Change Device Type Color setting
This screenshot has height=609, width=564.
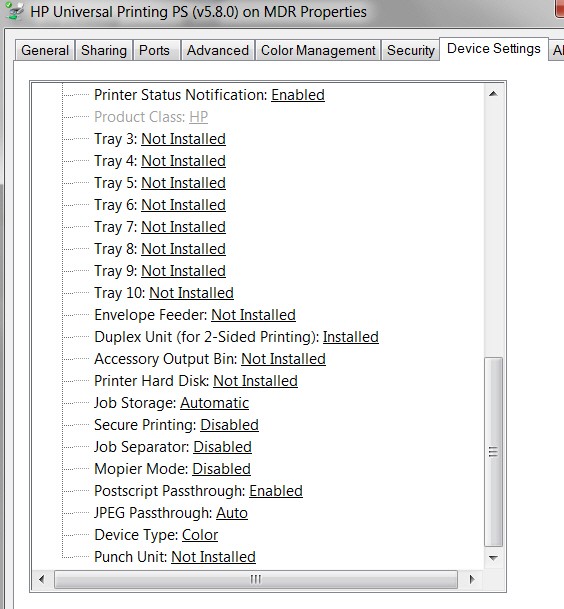click(200, 535)
